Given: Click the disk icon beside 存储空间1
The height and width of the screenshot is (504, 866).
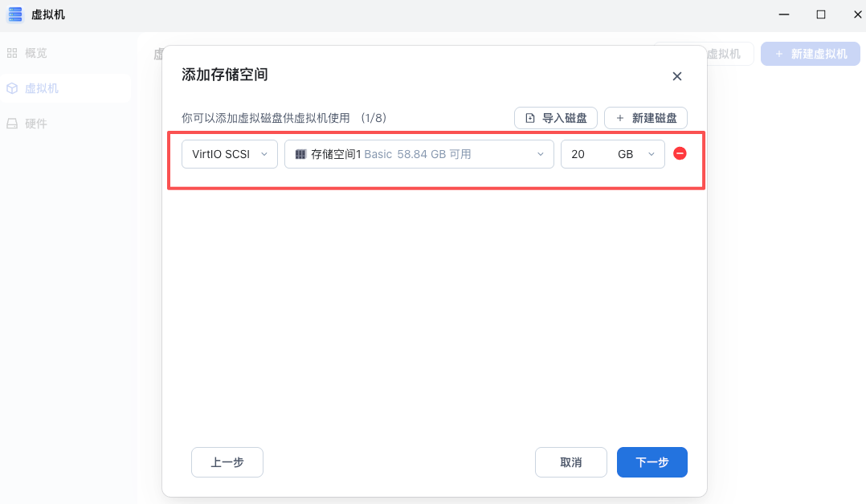Looking at the screenshot, I should [x=301, y=153].
